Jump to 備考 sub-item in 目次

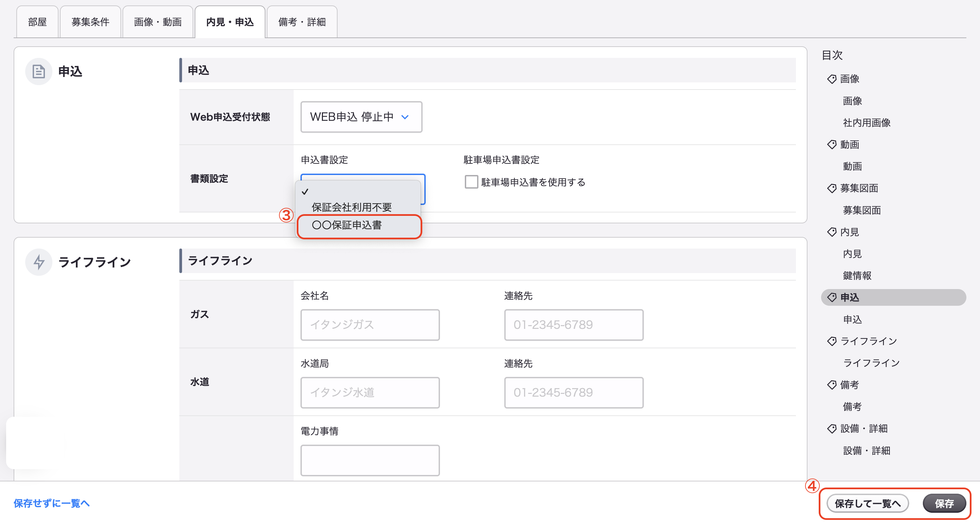coord(852,407)
